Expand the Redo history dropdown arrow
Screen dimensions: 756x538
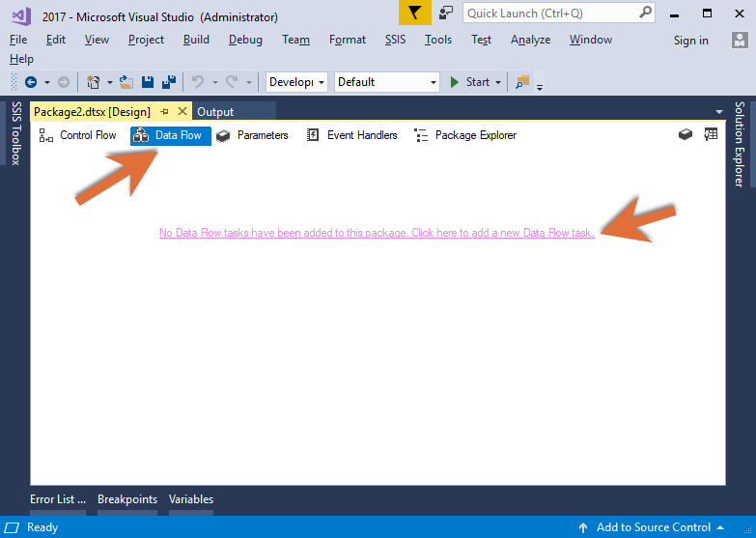coord(249,82)
